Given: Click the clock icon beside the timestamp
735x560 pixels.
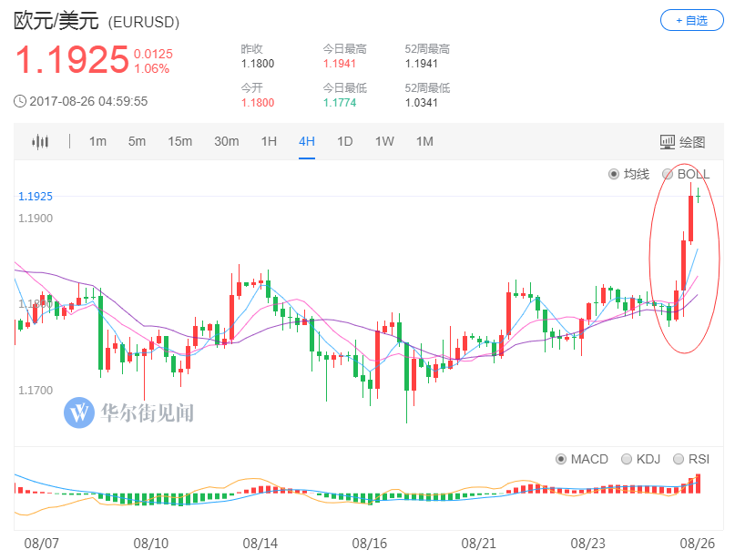Looking at the screenshot, I should click(x=20, y=101).
